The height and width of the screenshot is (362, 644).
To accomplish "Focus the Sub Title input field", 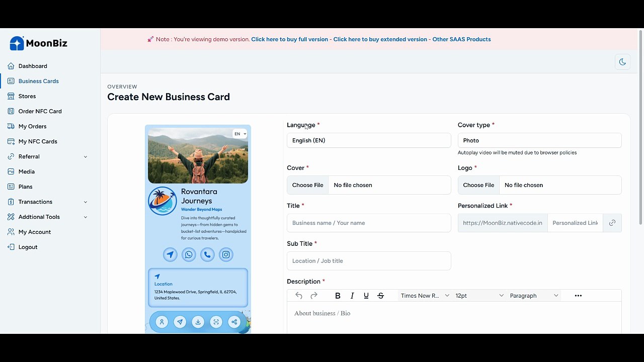I will pyautogui.click(x=369, y=261).
